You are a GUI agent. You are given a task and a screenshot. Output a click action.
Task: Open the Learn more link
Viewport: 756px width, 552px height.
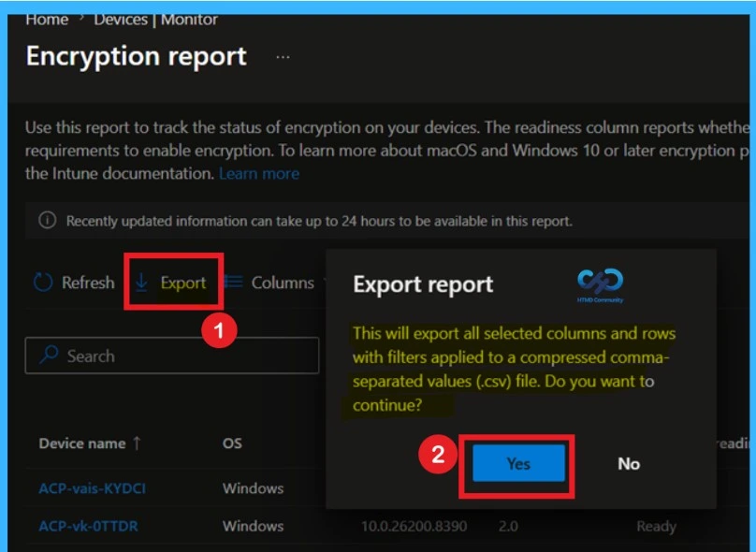click(x=259, y=174)
